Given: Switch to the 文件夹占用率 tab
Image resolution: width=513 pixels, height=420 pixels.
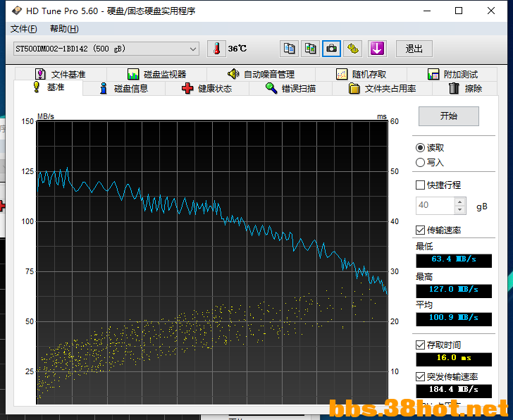Looking at the screenshot, I should [x=382, y=89].
